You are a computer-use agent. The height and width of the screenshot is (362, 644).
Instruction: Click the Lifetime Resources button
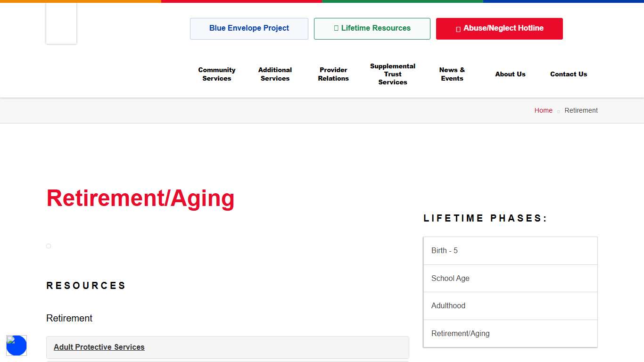372,28
